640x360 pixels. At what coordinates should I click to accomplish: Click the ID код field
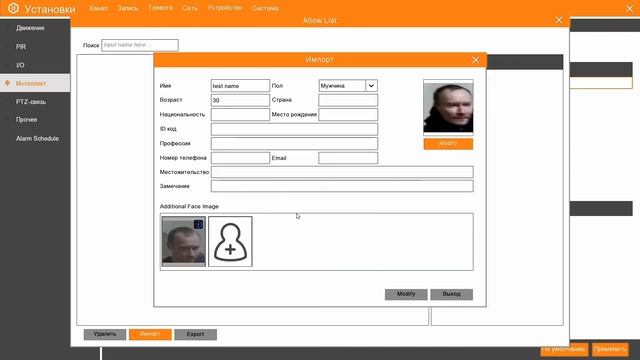[294, 129]
